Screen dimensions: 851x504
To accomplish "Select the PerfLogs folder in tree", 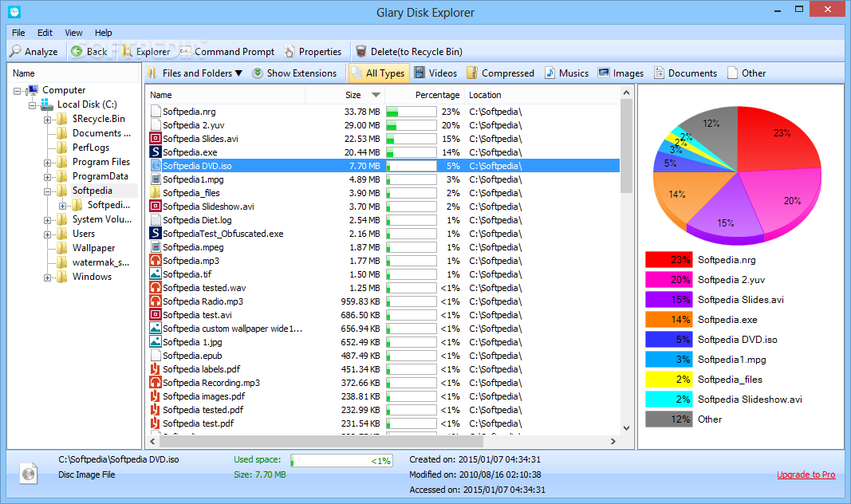I will tap(91, 147).
